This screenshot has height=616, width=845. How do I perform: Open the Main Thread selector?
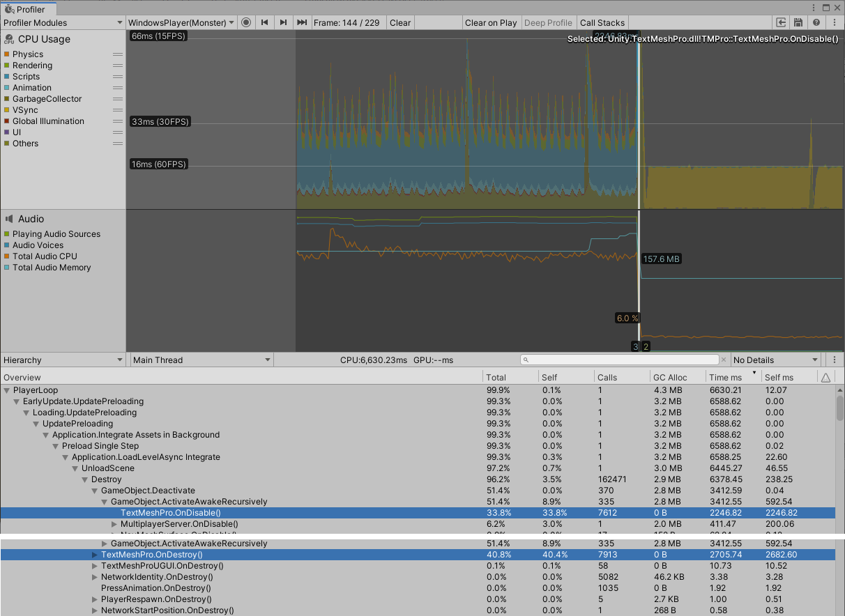pos(201,360)
